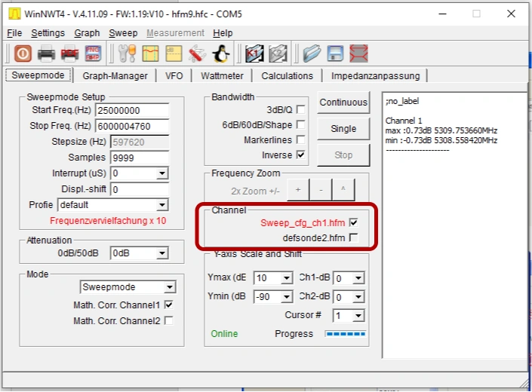532x392 pixels.
Task: Click the ';no_label' line in info box
Action: [402, 101]
